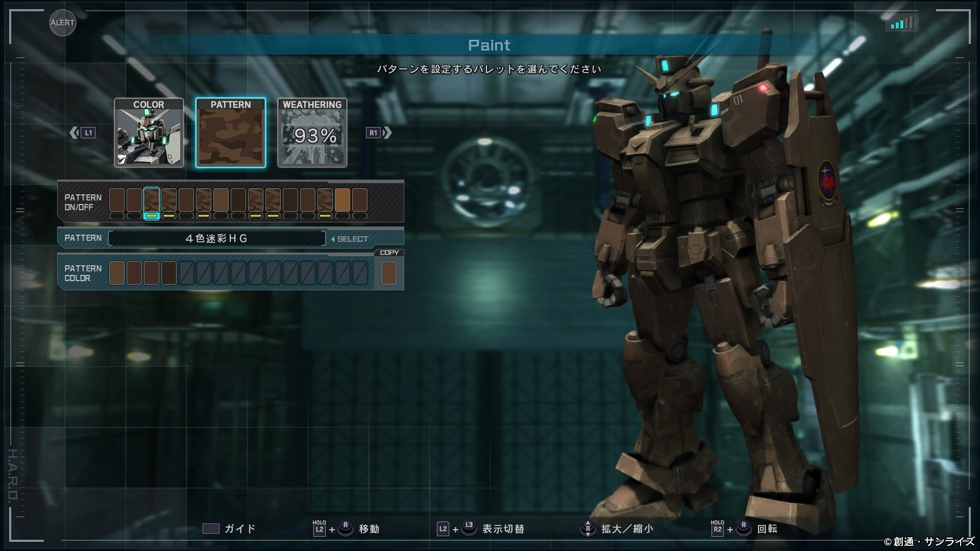Click the COPY label above copy swatch
Screen dimensions: 980x551
(389, 253)
